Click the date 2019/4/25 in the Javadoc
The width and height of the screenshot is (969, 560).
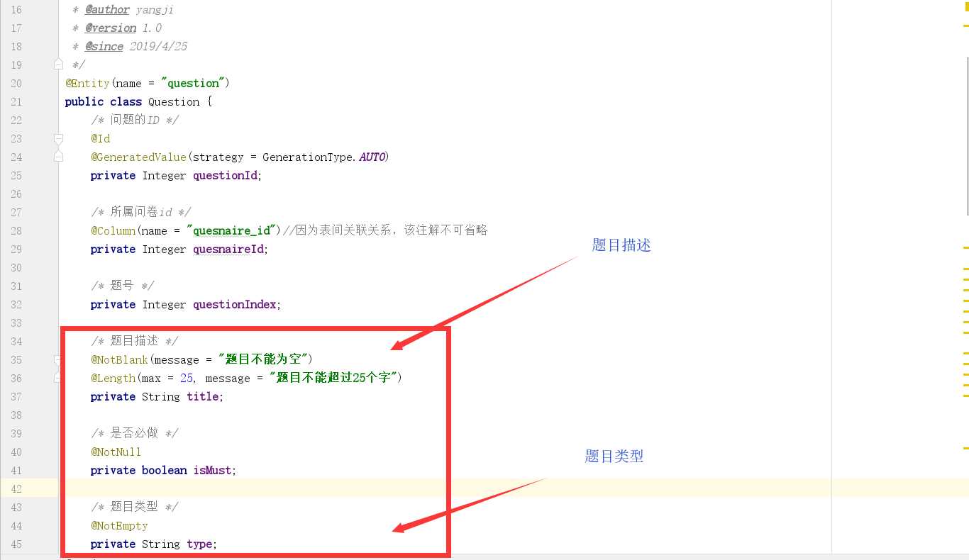158,46
